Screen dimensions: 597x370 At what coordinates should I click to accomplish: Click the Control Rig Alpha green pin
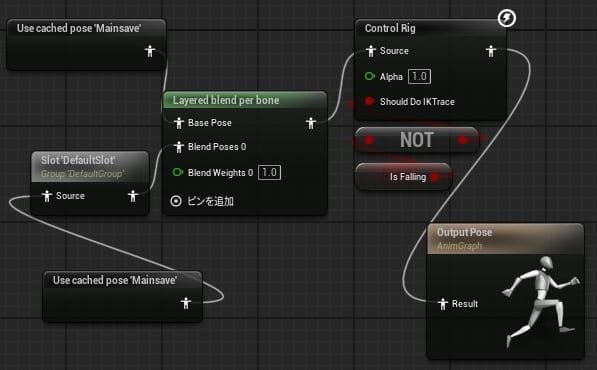pos(370,76)
